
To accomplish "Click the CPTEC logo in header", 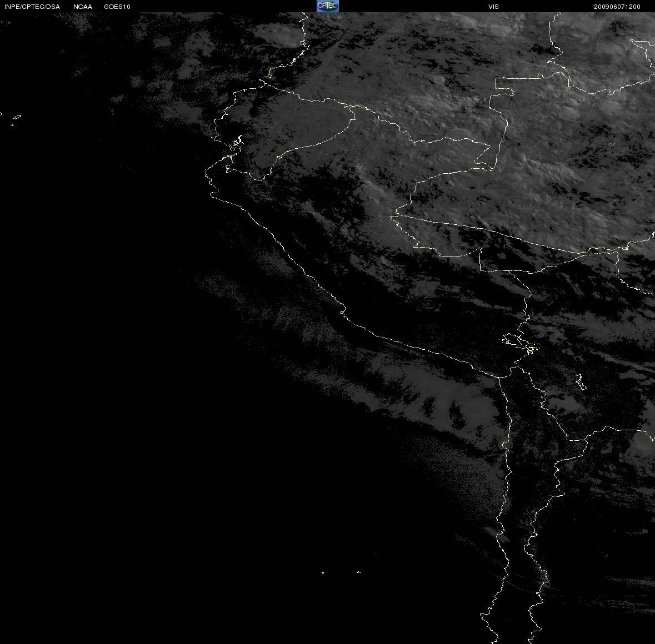I will [328, 6].
